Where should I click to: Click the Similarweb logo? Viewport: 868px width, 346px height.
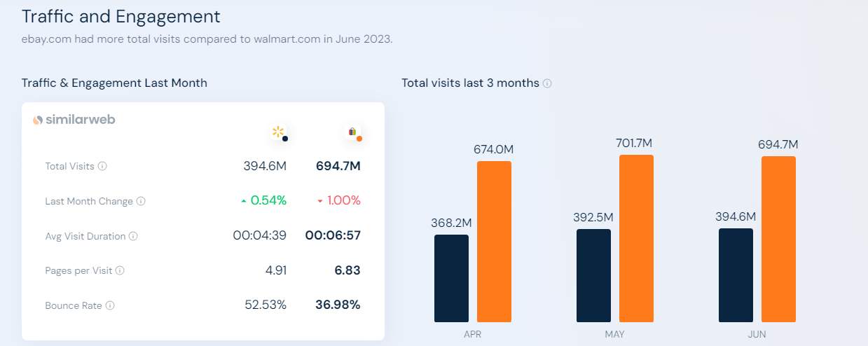(x=74, y=120)
